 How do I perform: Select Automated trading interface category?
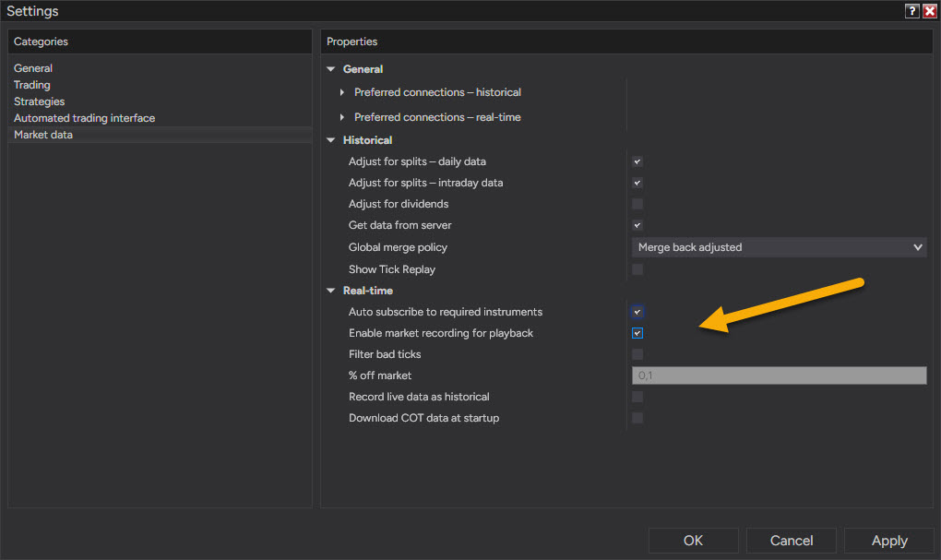(x=85, y=118)
